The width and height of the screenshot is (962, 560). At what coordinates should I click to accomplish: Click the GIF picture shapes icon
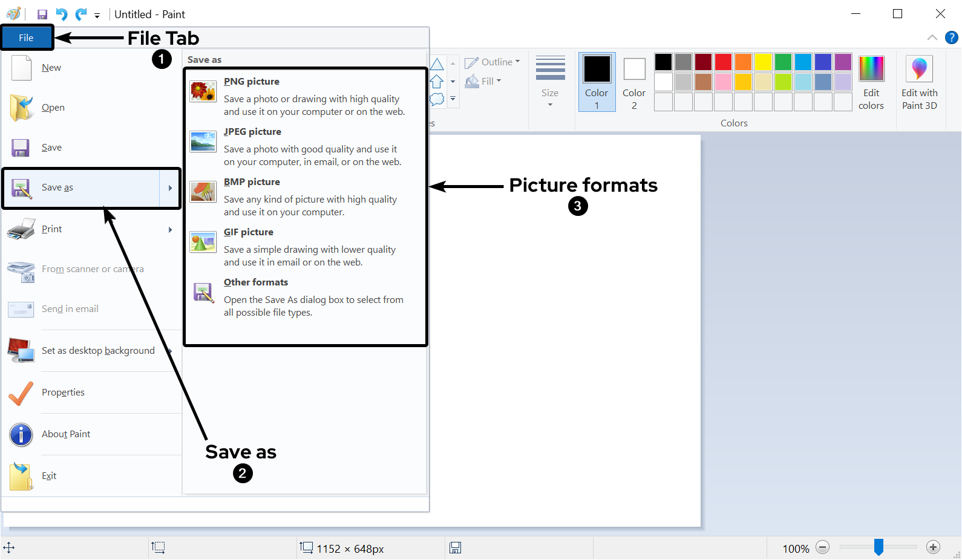tap(203, 242)
